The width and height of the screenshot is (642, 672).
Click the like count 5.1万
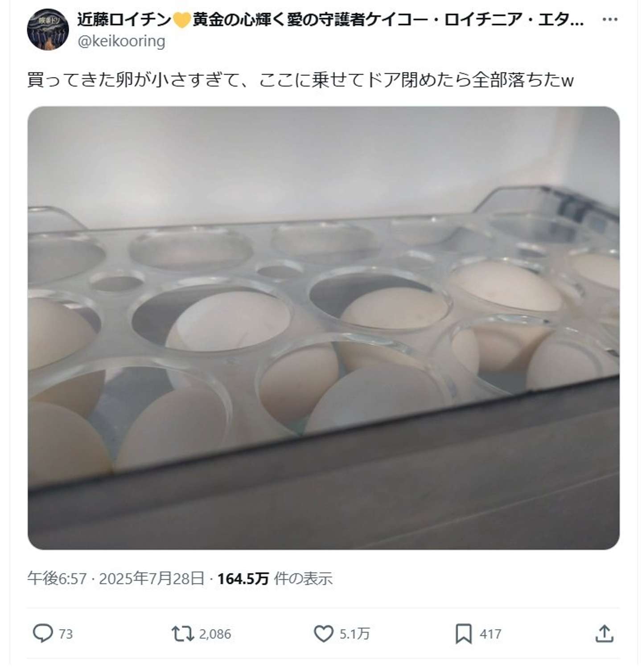coord(354,634)
